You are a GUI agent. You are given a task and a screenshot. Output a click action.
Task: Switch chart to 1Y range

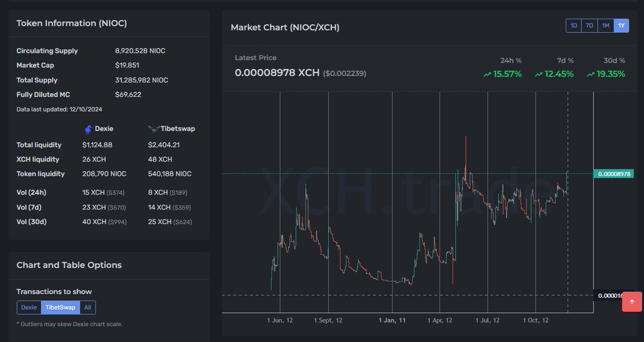point(621,26)
